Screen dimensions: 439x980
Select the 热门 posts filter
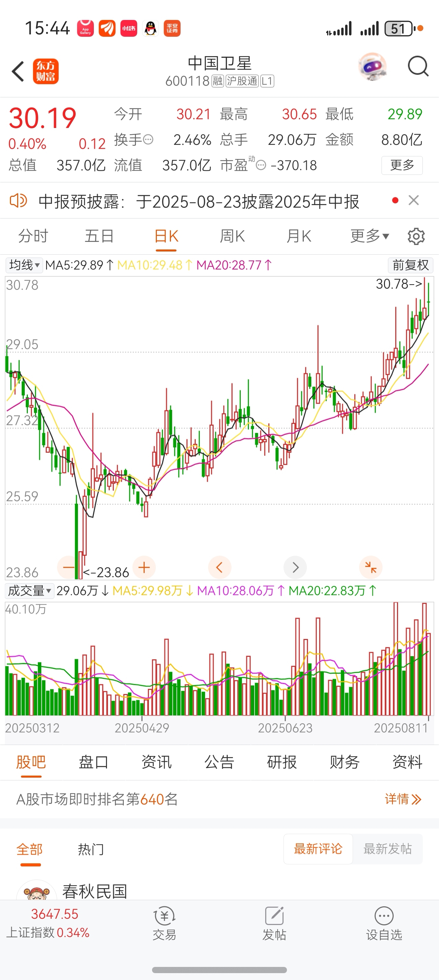tap(90, 849)
